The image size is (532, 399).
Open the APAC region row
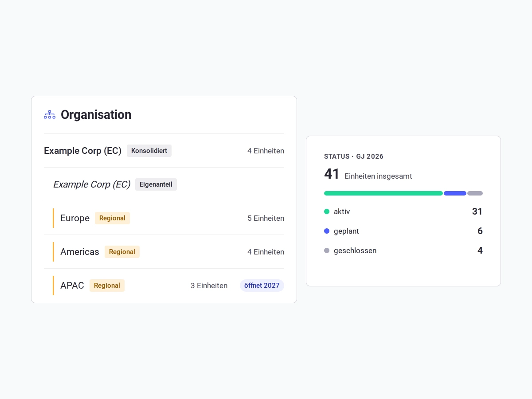[164, 286]
